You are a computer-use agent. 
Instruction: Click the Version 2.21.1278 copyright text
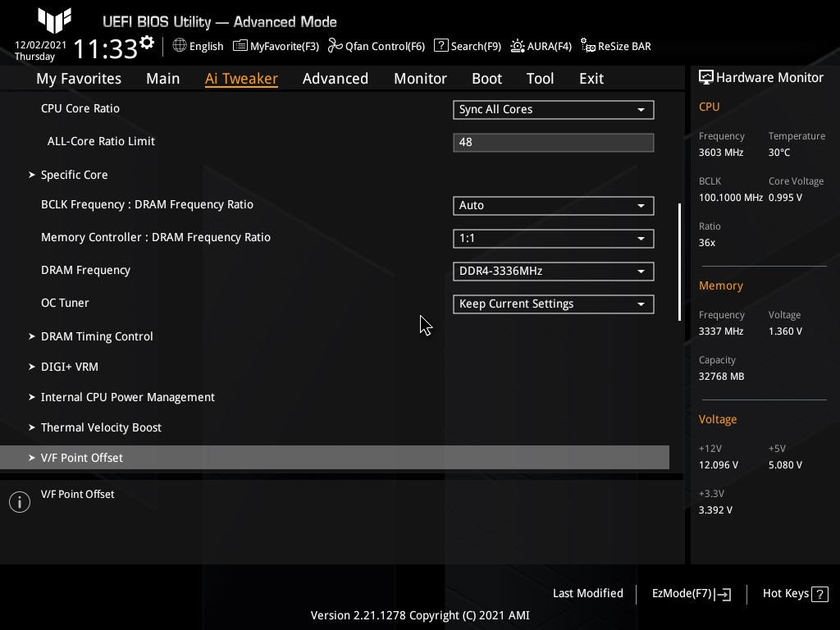(x=420, y=615)
